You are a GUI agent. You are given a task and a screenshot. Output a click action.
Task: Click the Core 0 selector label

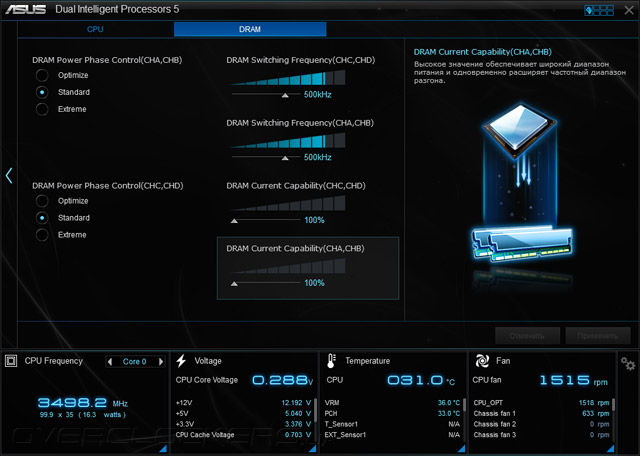click(x=134, y=362)
